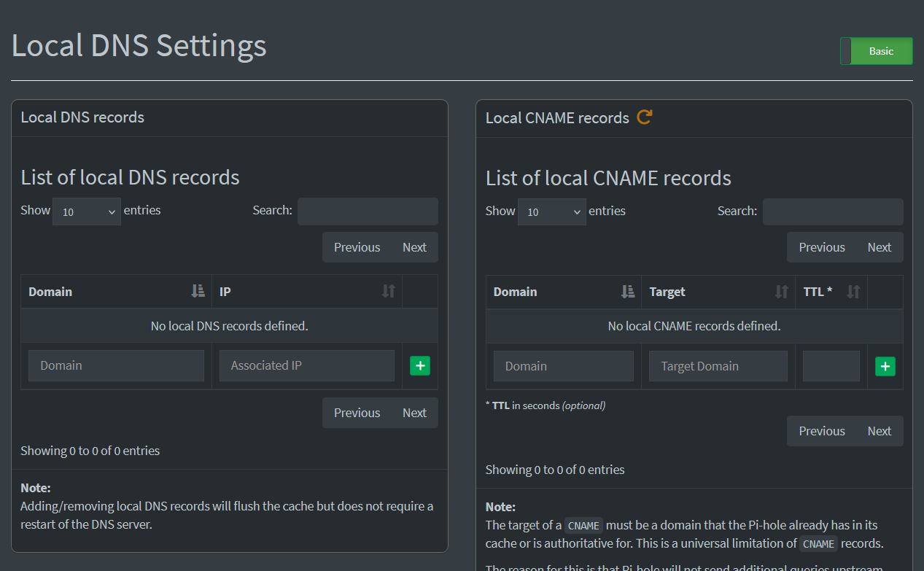Click the TTL * column header
The height and width of the screenshot is (571, 924).
(831, 292)
